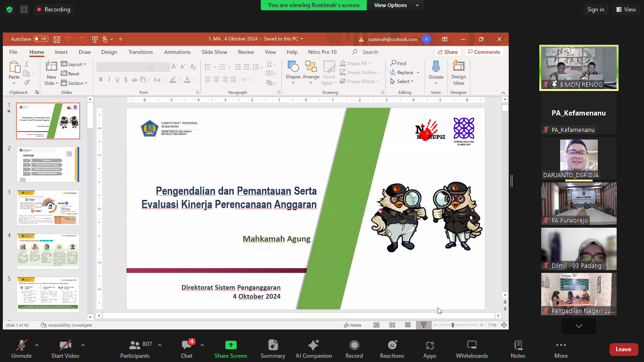Open the Chat panel with unread messages
The width and height of the screenshot is (644, 362).
click(187, 349)
